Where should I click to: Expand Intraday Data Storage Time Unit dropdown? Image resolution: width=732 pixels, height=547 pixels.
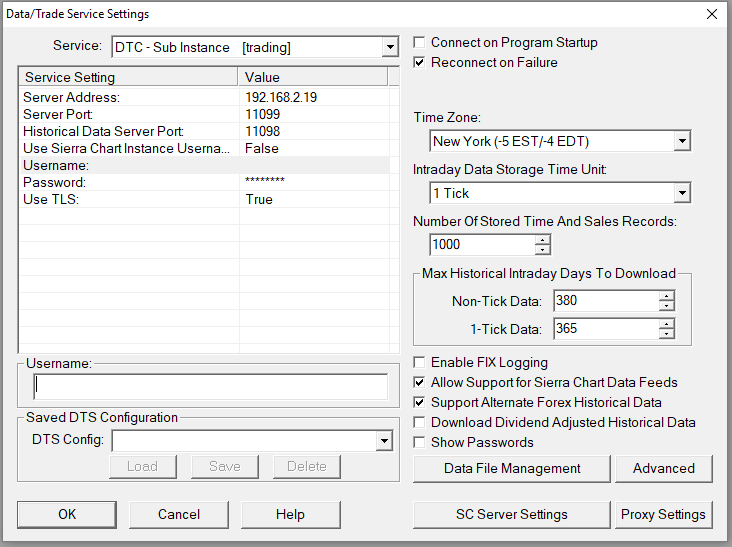pyautogui.click(x=682, y=193)
